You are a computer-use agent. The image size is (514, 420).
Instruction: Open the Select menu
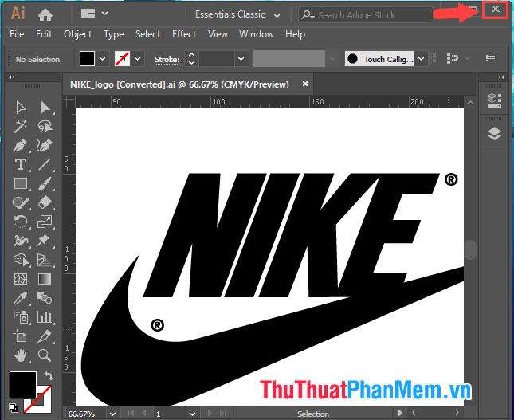point(148,34)
